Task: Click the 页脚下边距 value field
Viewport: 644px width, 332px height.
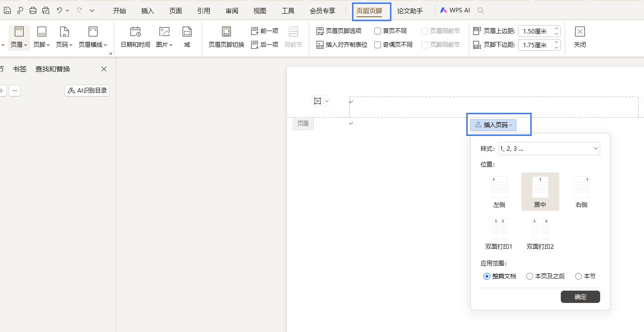Action: click(536, 45)
